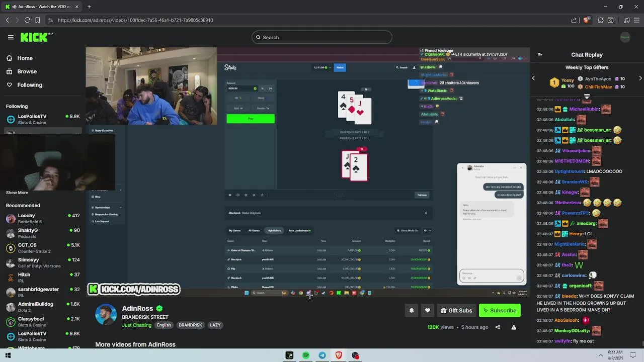Click gifter ChillFishMan
The width and height of the screenshot is (644, 362).
coord(599,87)
